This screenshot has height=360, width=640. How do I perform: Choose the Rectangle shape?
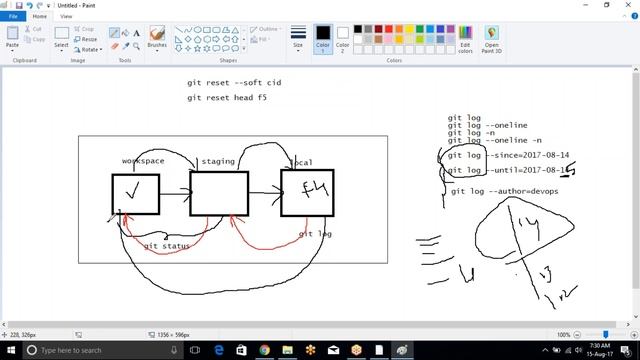[x=207, y=30]
